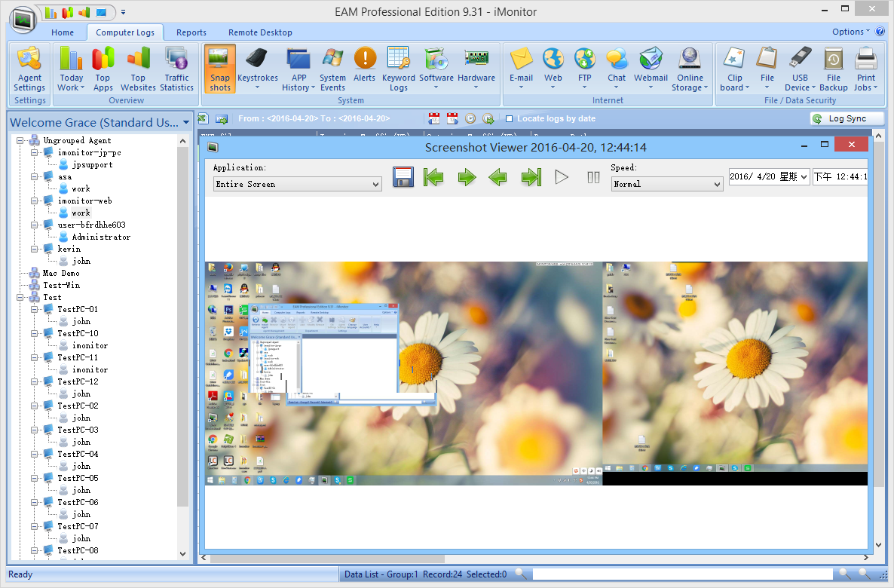Enable Locate logs by date checkbox
This screenshot has width=894, height=588.
click(510, 119)
